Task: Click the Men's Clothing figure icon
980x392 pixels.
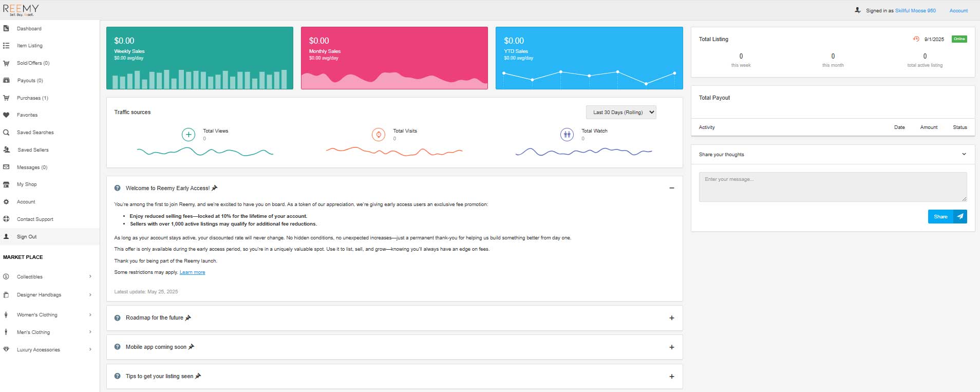Action: pos(6,332)
